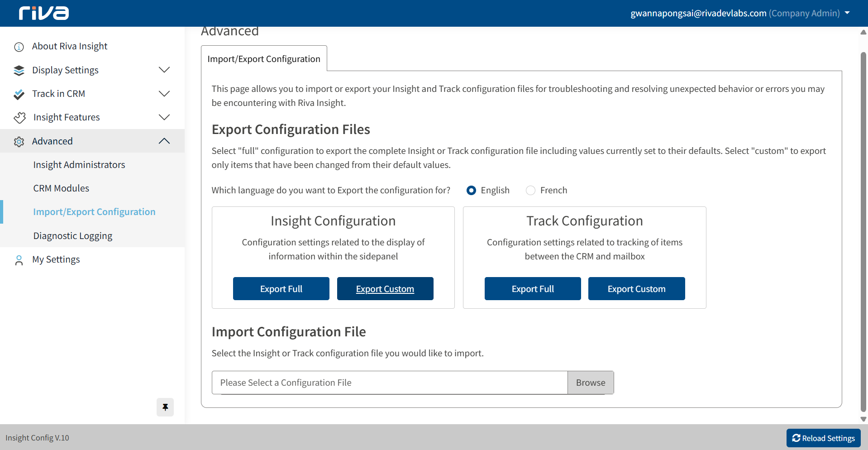
Task: Click the Track in CRM checkmark icon
Action: (x=19, y=94)
